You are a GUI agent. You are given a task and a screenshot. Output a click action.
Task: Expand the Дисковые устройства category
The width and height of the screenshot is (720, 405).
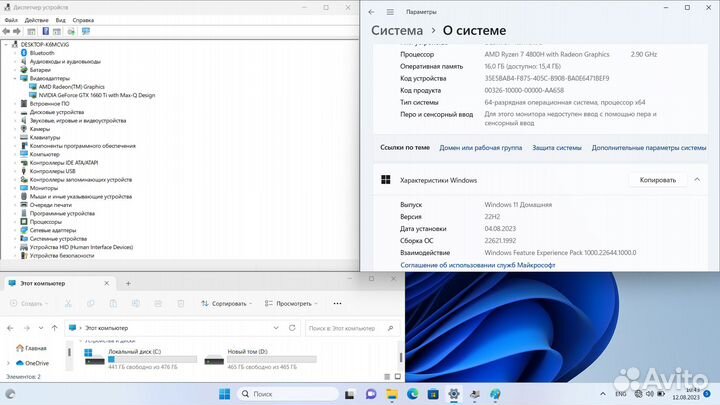coord(15,112)
